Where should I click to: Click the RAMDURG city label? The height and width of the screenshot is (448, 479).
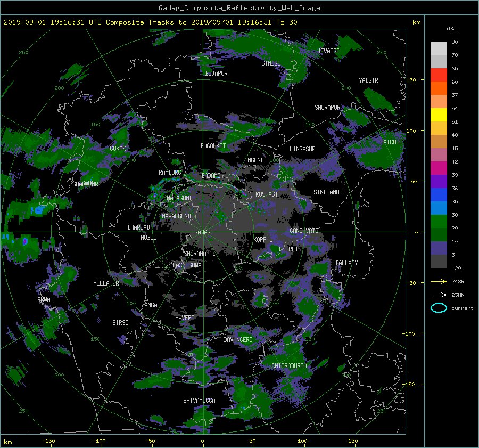170,173
